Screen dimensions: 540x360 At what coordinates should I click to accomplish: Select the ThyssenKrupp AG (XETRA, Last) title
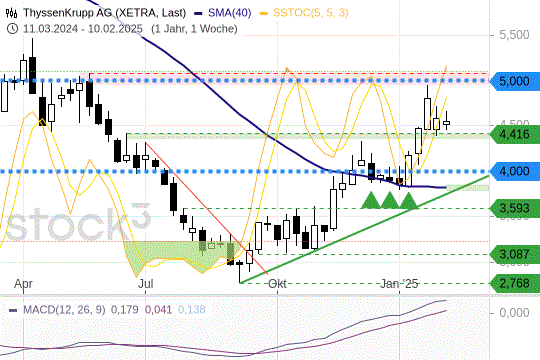[x=105, y=13]
